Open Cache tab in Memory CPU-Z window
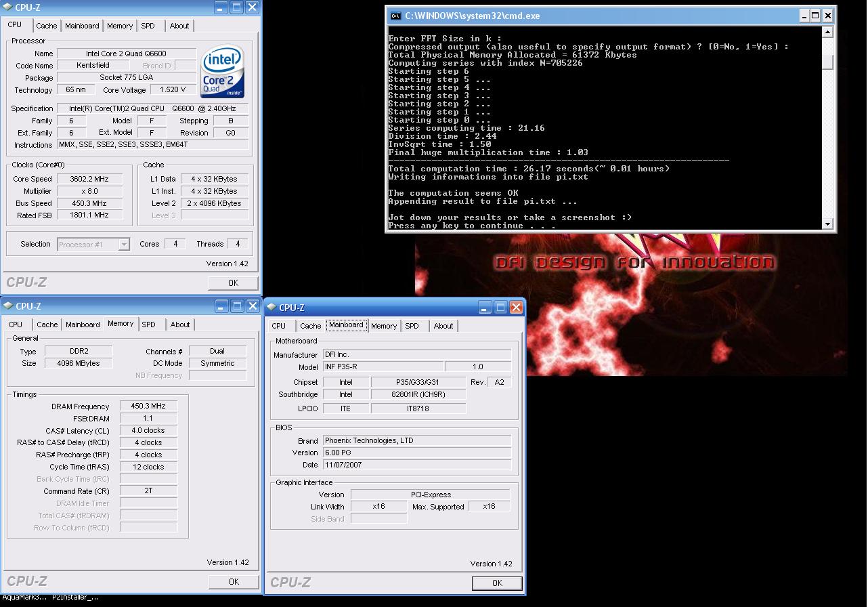The image size is (868, 607). pos(47,325)
